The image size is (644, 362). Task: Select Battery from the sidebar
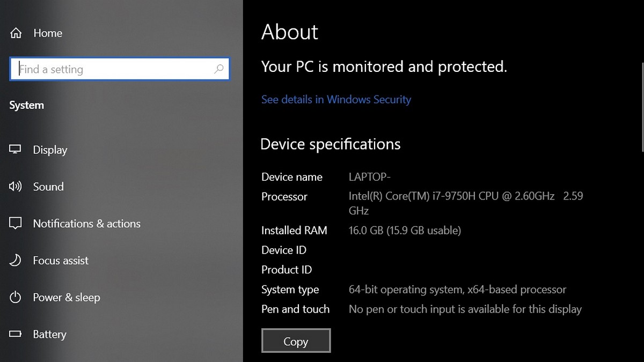49,334
